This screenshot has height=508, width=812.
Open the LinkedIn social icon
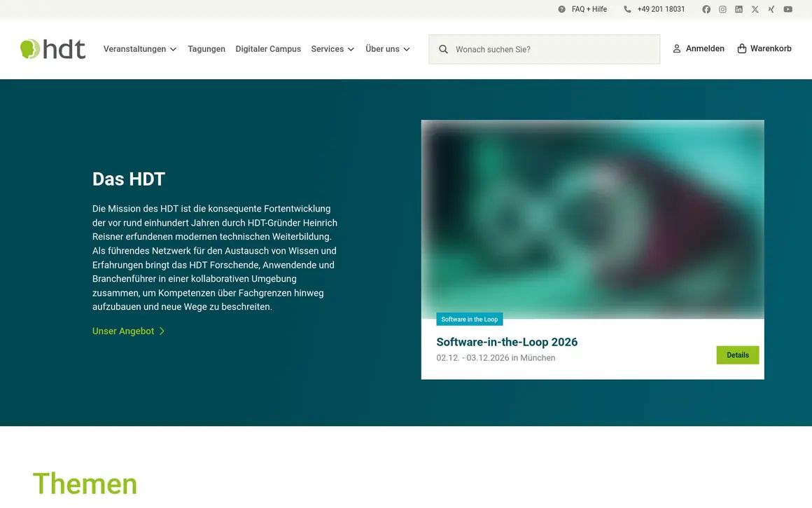point(739,9)
